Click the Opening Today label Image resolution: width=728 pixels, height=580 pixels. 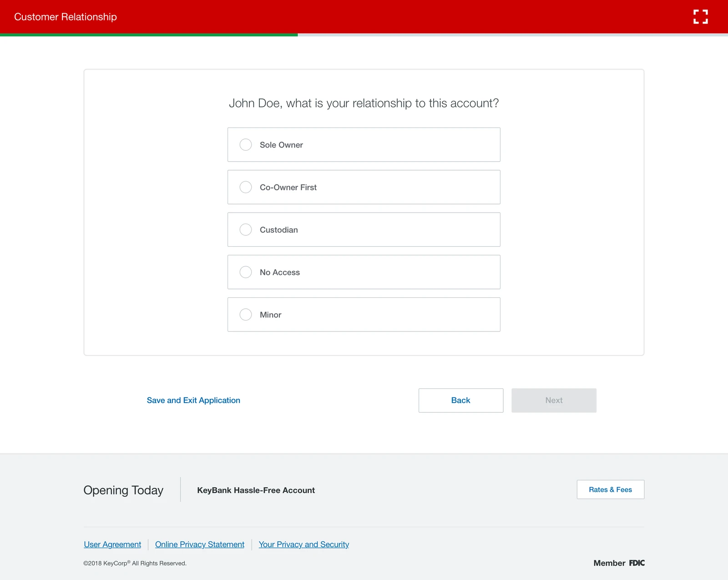pyautogui.click(x=123, y=490)
